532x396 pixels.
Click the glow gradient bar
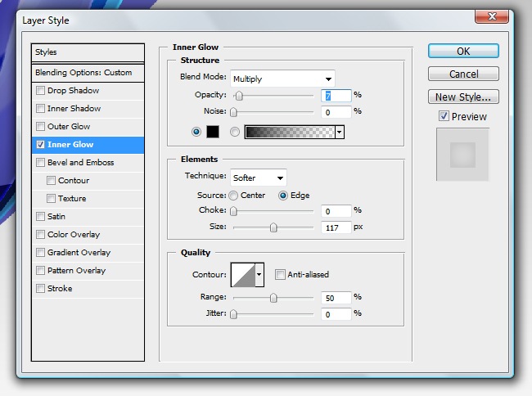(290, 132)
